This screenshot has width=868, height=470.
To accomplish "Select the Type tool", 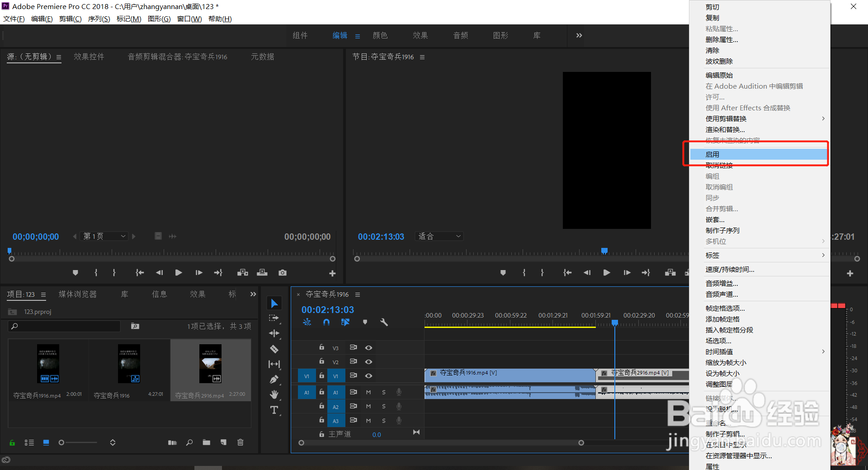I will 274,410.
